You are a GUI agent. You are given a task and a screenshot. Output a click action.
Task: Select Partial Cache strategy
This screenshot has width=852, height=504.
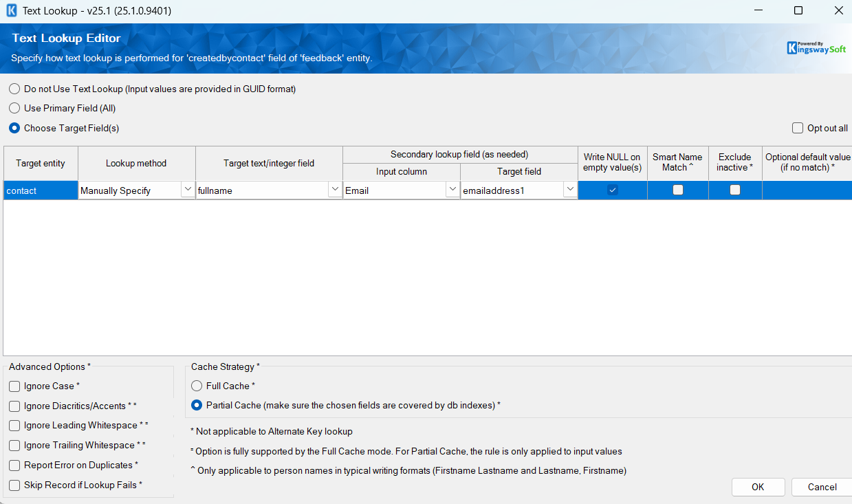(x=197, y=405)
